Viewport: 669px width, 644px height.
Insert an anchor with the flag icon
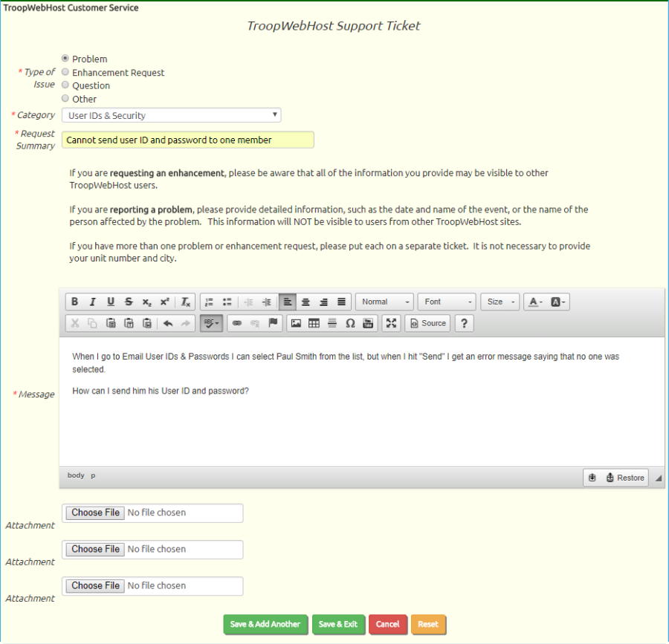(x=273, y=323)
